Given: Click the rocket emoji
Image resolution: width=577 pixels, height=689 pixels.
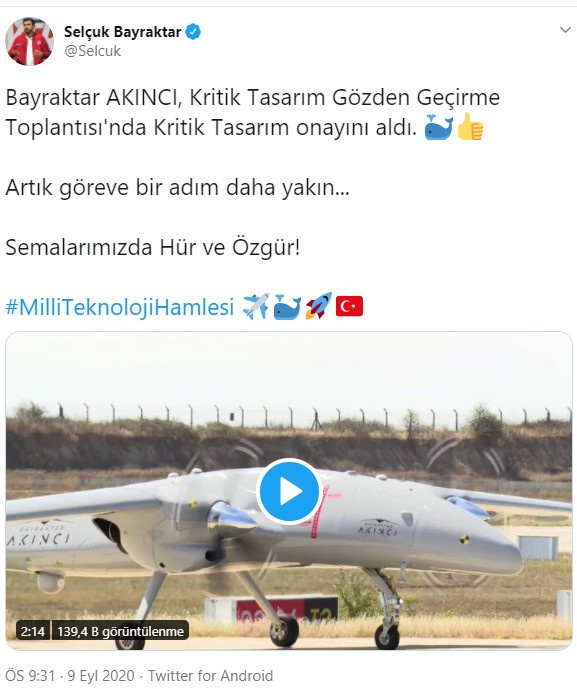Looking at the screenshot, I should tap(319, 306).
